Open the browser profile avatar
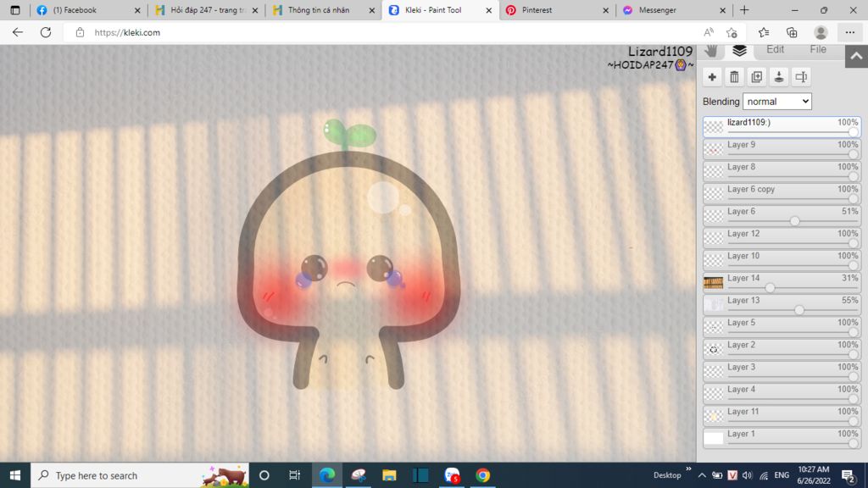 point(821,32)
